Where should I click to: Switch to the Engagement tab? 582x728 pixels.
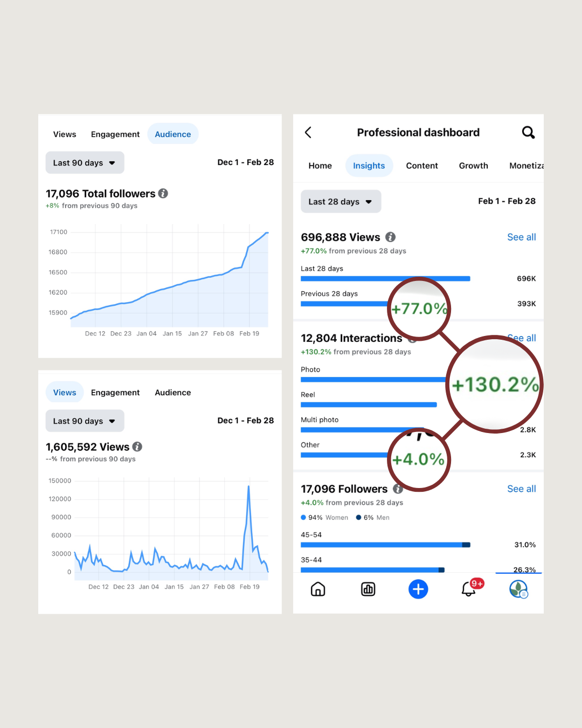pos(115,134)
